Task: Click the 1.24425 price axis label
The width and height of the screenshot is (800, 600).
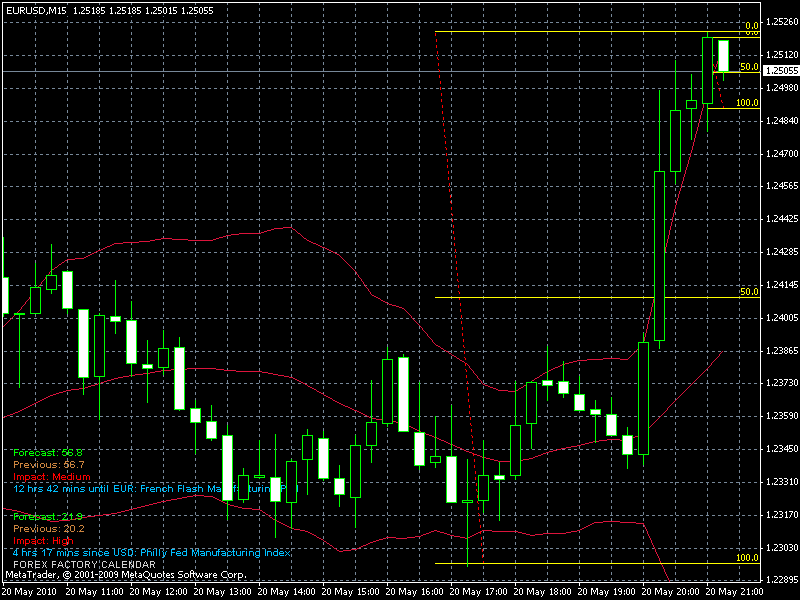Action: click(782, 219)
